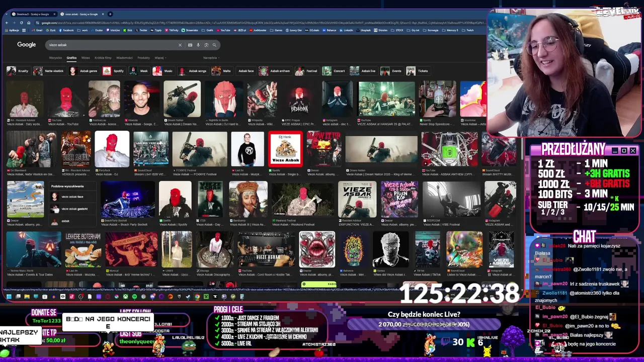This screenshot has width=644, height=362.
Task: Open Steam from the taskbar
Action: (188, 297)
